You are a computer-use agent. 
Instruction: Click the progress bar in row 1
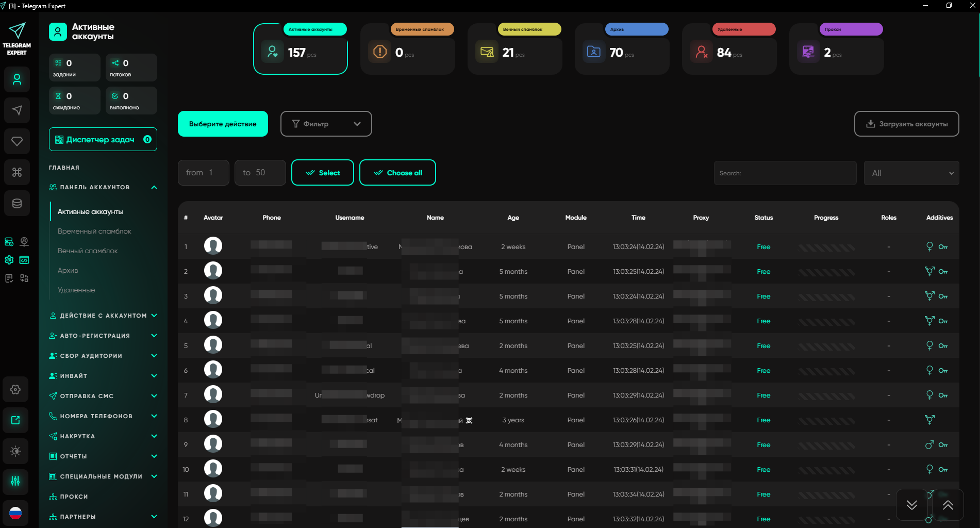click(x=826, y=247)
